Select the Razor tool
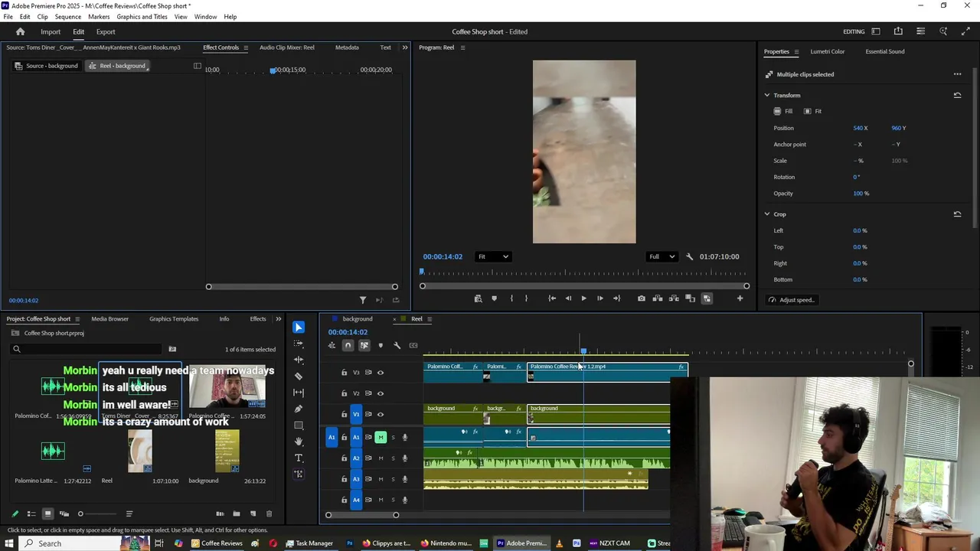The height and width of the screenshot is (551, 980). (x=299, y=376)
